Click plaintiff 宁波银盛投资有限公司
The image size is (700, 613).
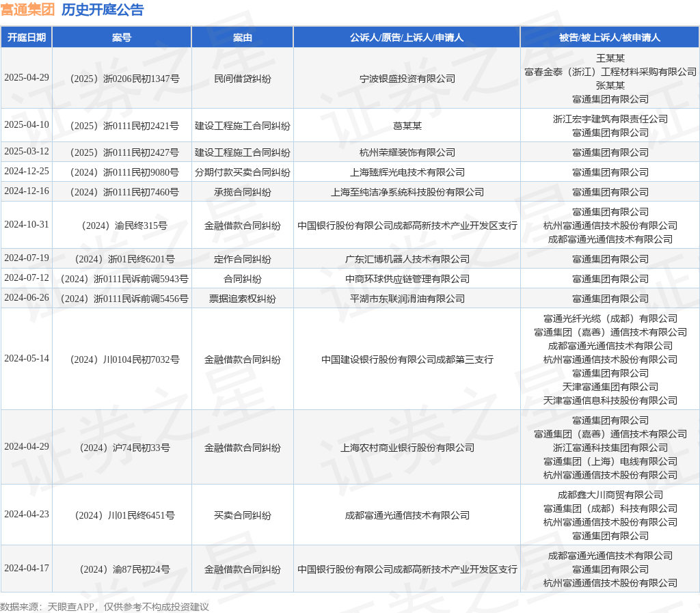(x=407, y=79)
